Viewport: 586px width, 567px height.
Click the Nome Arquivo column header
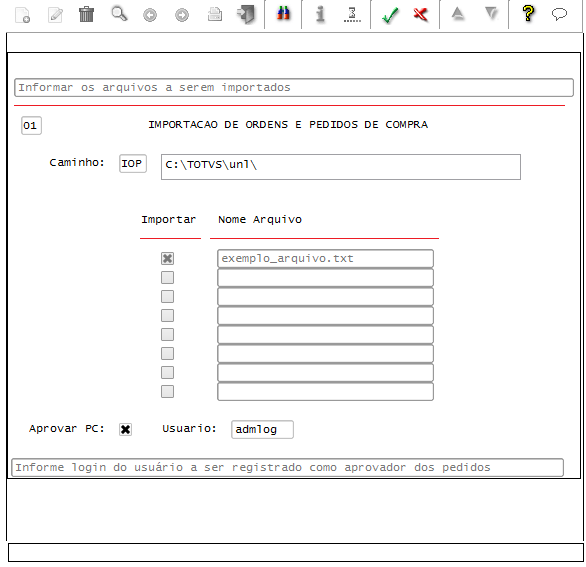tap(260, 219)
